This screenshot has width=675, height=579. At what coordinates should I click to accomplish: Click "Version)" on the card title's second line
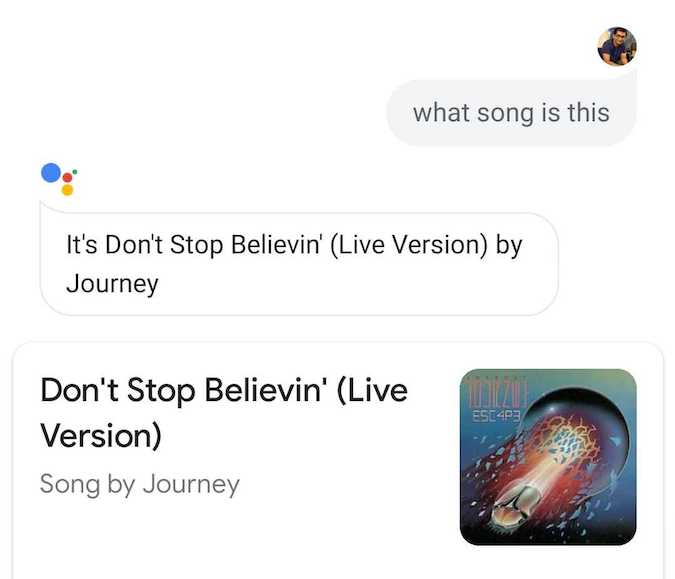[x=101, y=435]
